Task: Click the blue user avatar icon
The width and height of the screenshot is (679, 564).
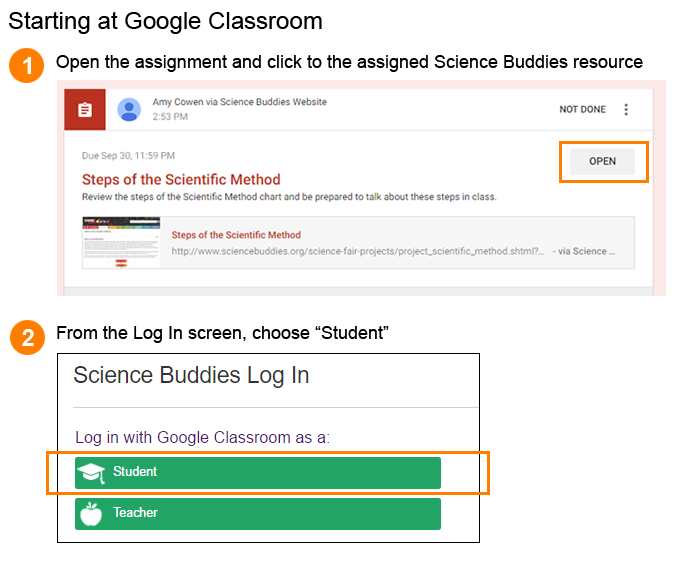Action: [129, 110]
